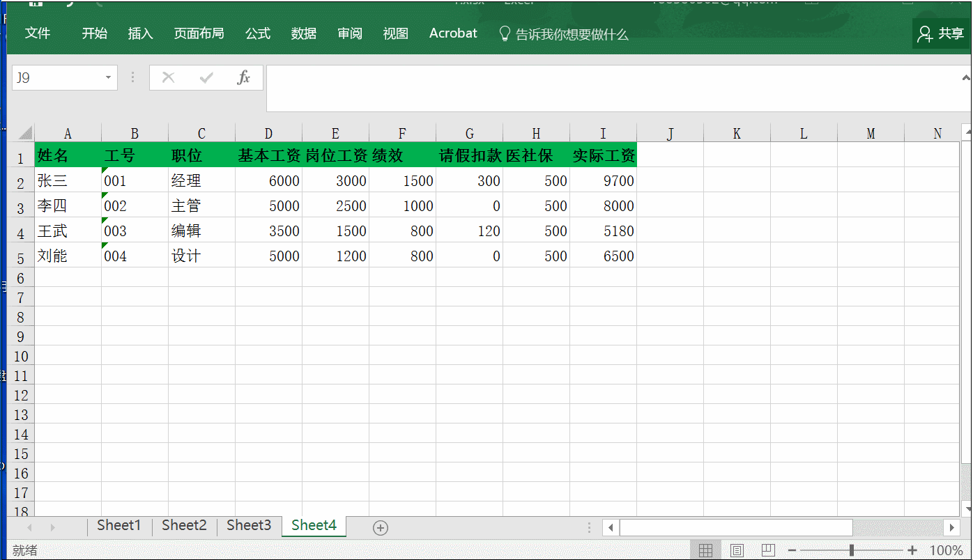
Task: Select the 页面布局 ribbon tab
Action: pos(199,33)
